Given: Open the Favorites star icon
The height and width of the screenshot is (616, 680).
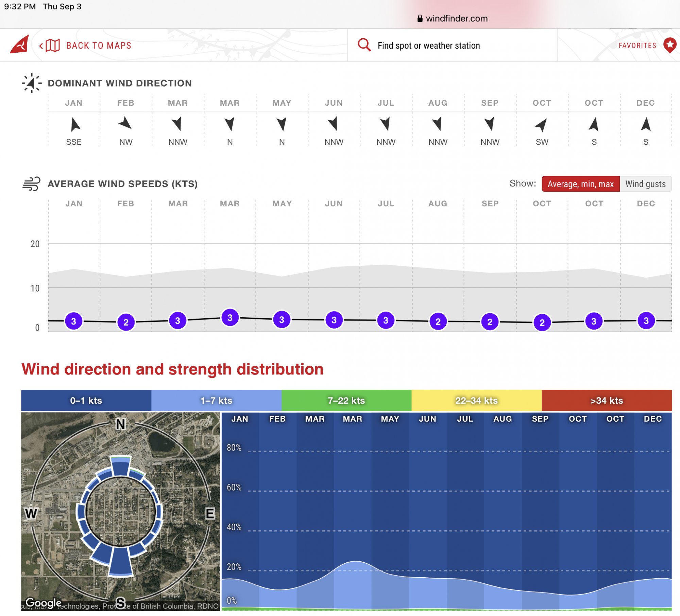Looking at the screenshot, I should pyautogui.click(x=670, y=45).
